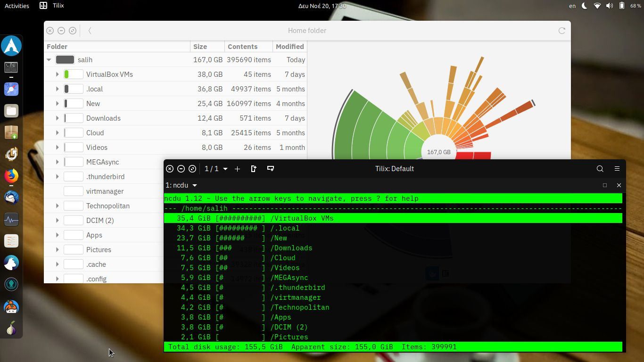
Task: Open Tilix search icon
Action: [x=600, y=169]
